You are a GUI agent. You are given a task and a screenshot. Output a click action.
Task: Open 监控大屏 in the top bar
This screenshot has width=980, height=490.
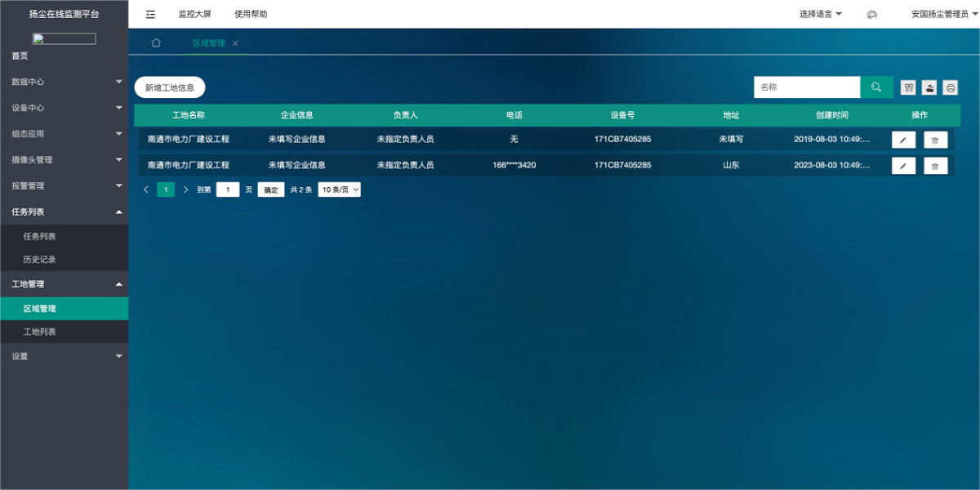(x=194, y=14)
